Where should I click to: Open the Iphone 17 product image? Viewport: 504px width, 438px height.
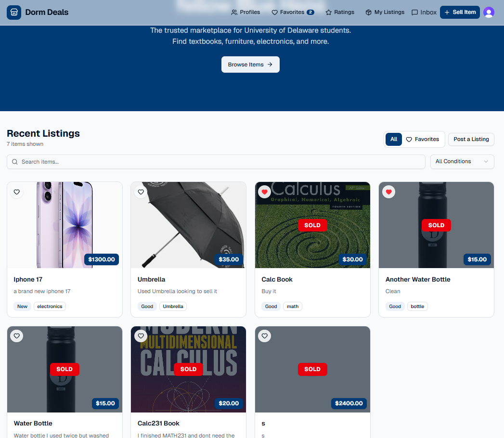pos(65,225)
